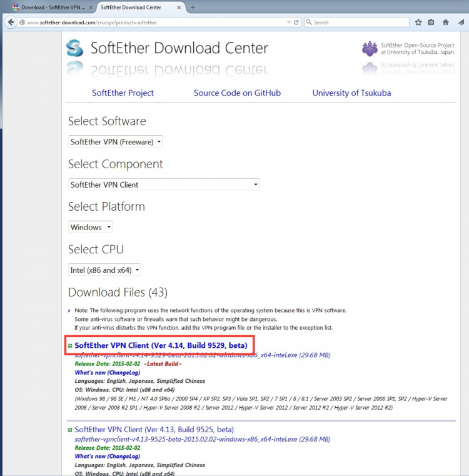Click the SoftEther S logo
The height and width of the screenshot is (476, 469).
click(x=74, y=48)
